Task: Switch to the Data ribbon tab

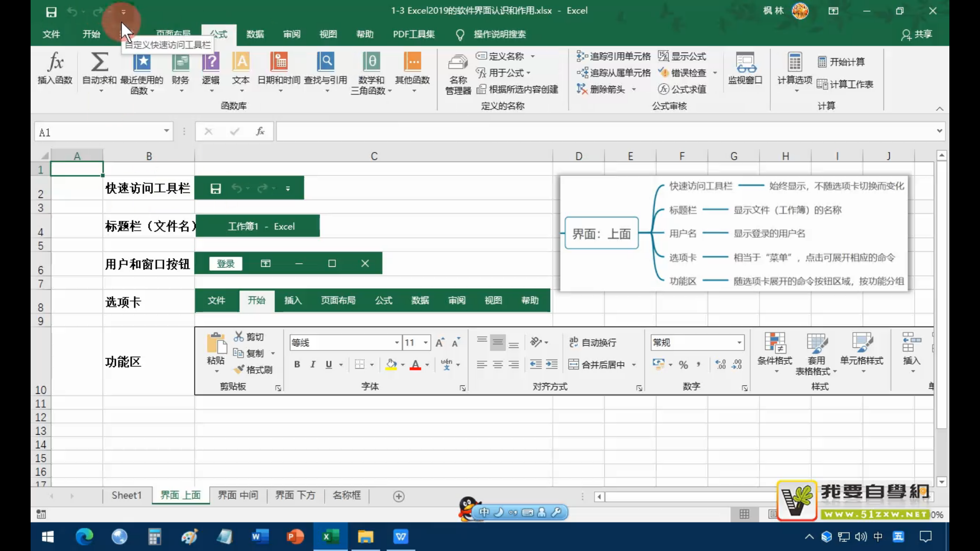Action: tap(255, 34)
